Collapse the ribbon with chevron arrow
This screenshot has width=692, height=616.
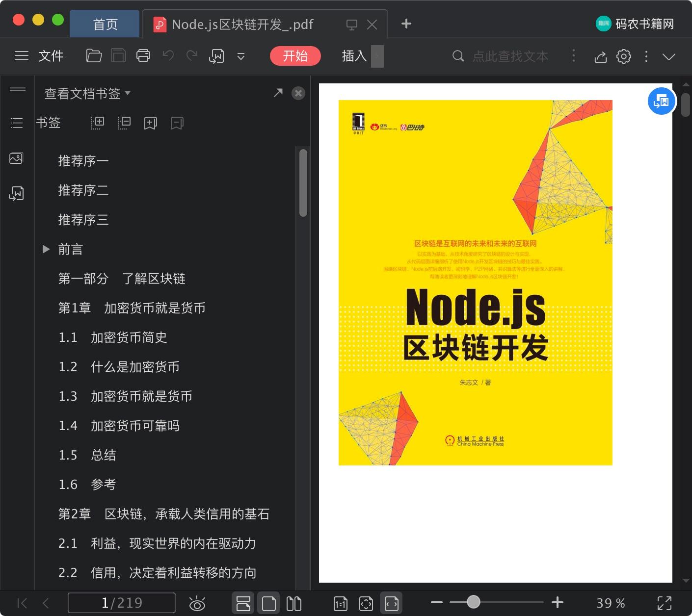(x=669, y=57)
